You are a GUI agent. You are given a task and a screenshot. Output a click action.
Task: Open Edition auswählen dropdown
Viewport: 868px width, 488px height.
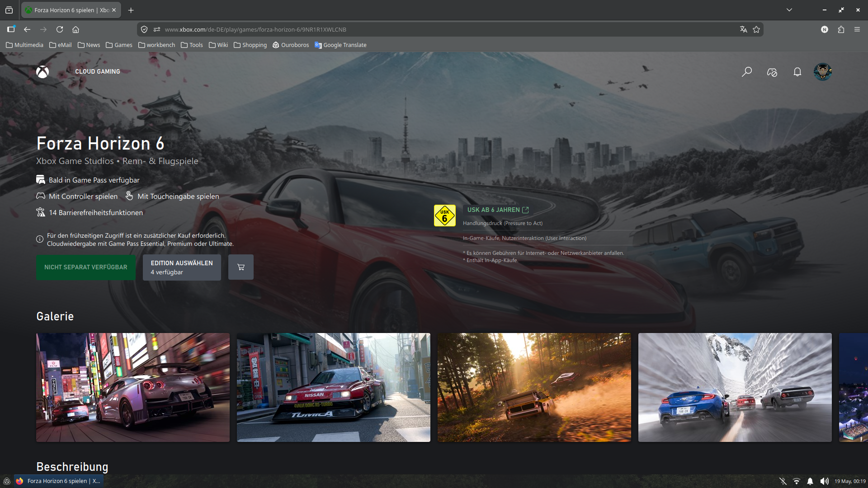pos(182,267)
